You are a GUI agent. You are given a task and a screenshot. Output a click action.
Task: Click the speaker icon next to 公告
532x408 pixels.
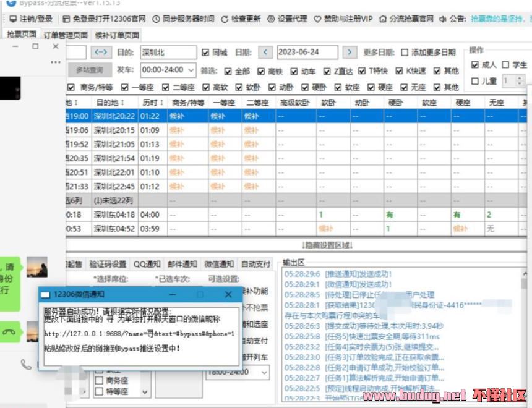pos(443,19)
